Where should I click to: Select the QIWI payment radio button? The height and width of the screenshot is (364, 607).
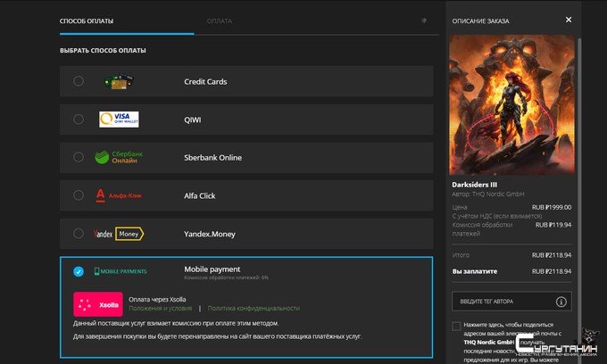tap(79, 120)
